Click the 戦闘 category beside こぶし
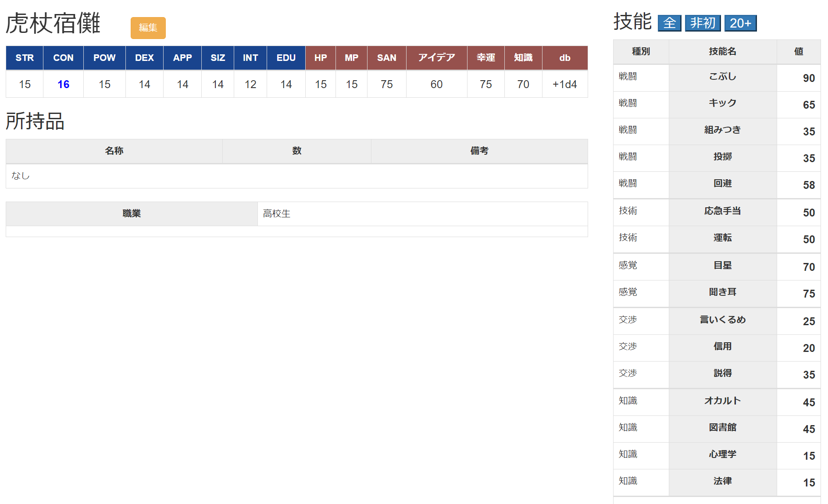The image size is (828, 504). (628, 76)
